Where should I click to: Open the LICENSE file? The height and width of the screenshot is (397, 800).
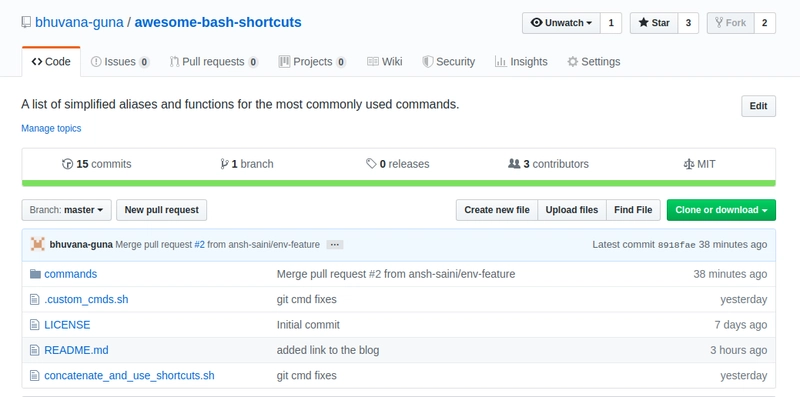click(67, 325)
